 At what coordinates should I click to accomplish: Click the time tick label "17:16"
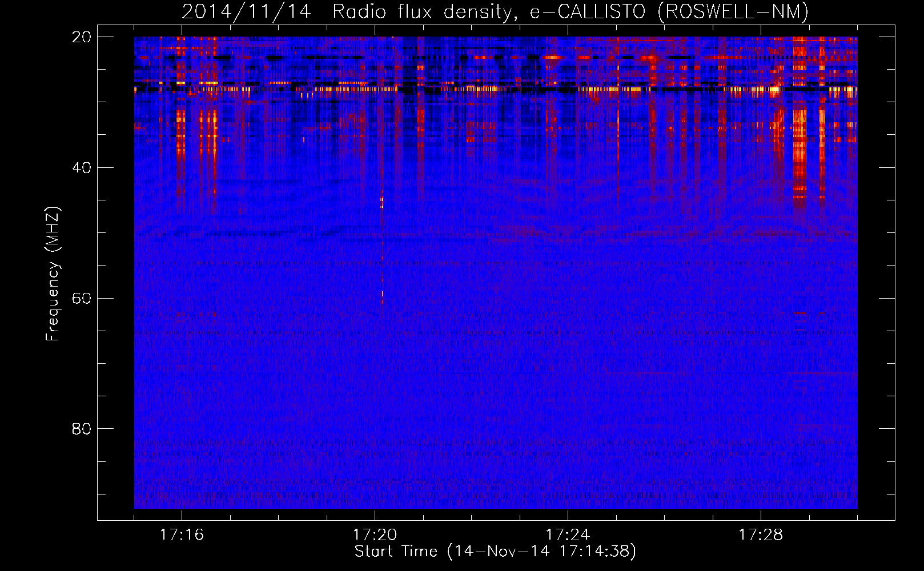coord(182,534)
